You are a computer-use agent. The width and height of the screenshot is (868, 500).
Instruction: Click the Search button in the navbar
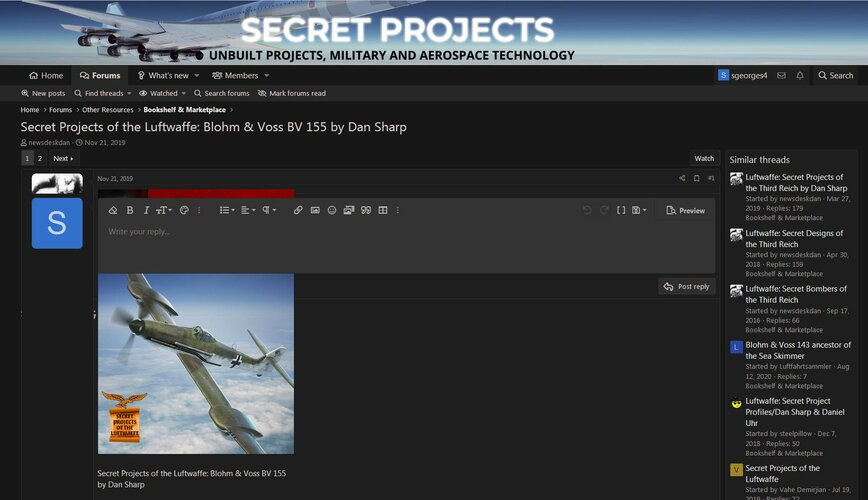pyautogui.click(x=835, y=75)
